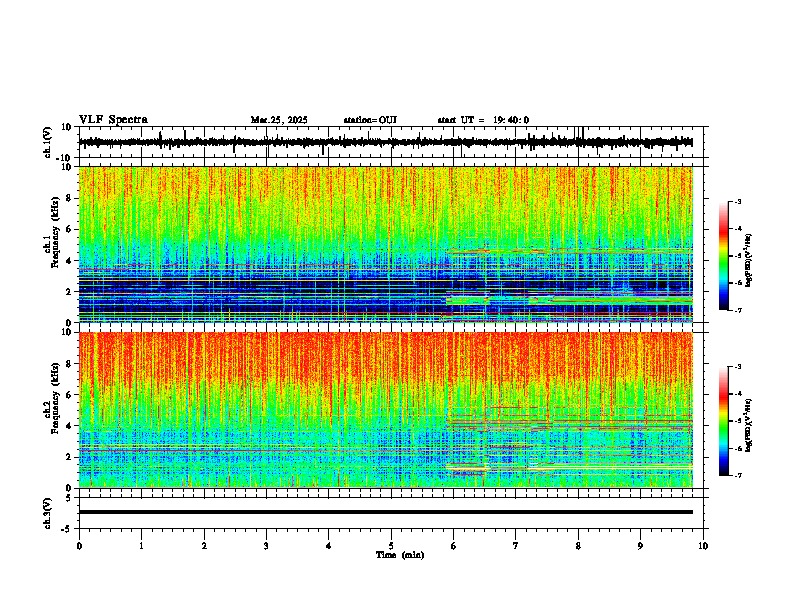Click the -7 label on ch.2 color bar

pyautogui.click(x=738, y=475)
